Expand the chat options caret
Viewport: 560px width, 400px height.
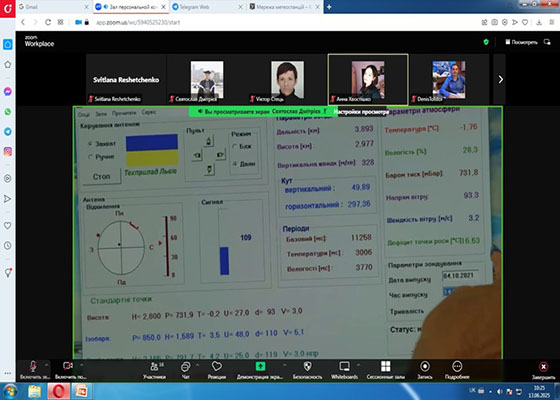click(x=197, y=365)
